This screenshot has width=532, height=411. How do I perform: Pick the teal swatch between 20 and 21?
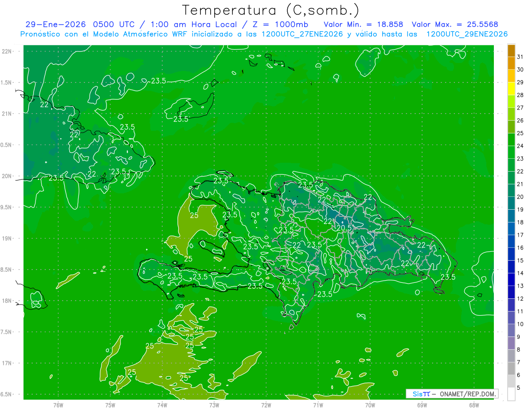[512, 191]
